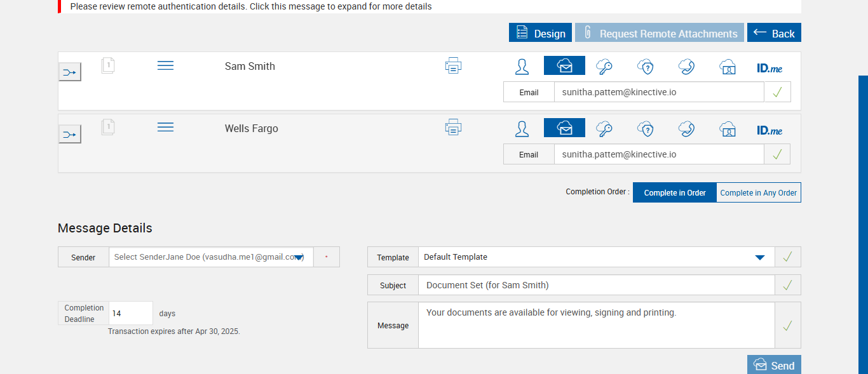Expand the remote authentication details message
The image size is (868, 374).
(251, 6)
